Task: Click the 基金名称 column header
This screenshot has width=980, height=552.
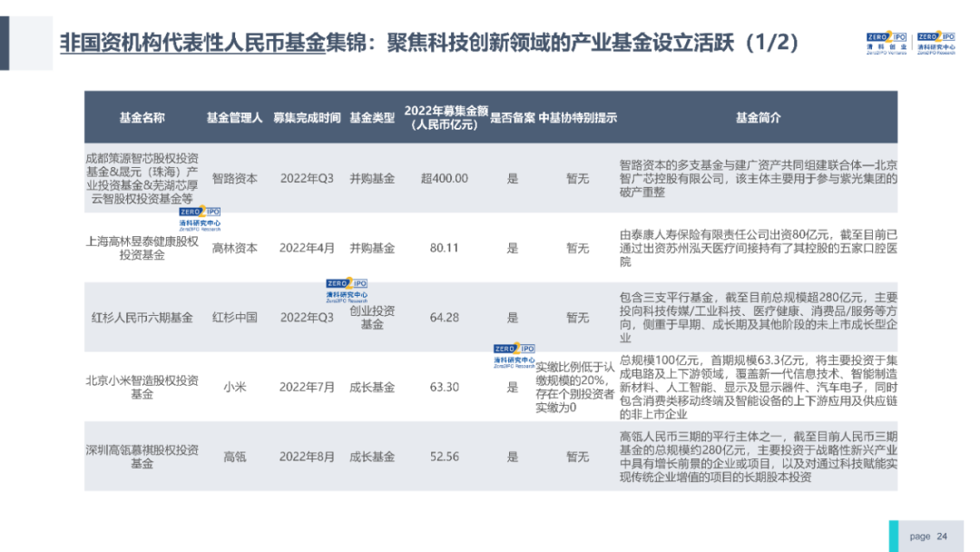Action: (x=142, y=117)
